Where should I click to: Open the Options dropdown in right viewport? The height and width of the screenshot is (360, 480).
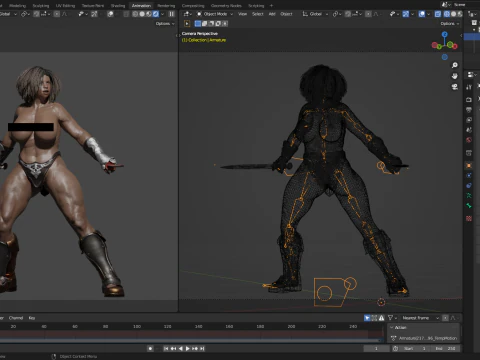pyautogui.click(x=449, y=24)
